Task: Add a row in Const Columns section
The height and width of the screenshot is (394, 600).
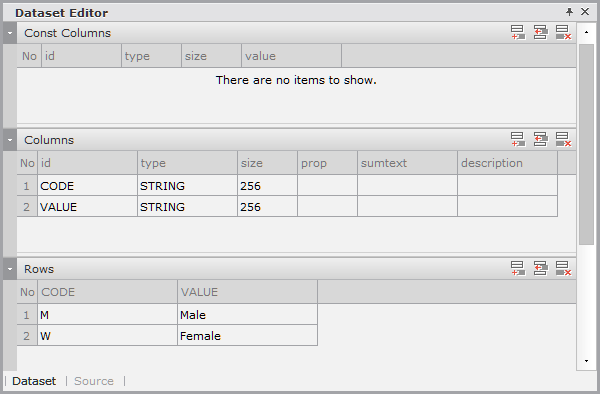Action: coord(518,33)
